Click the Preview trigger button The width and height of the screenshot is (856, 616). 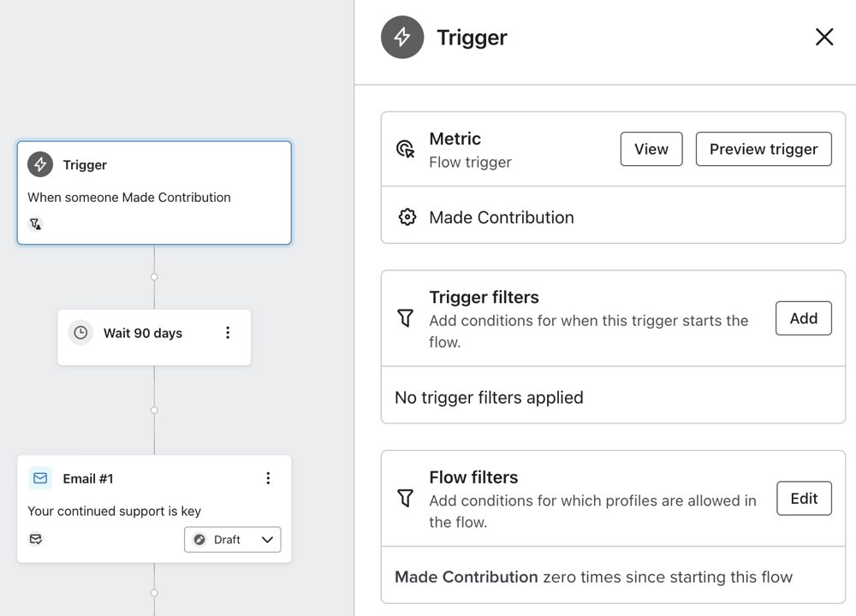click(763, 149)
